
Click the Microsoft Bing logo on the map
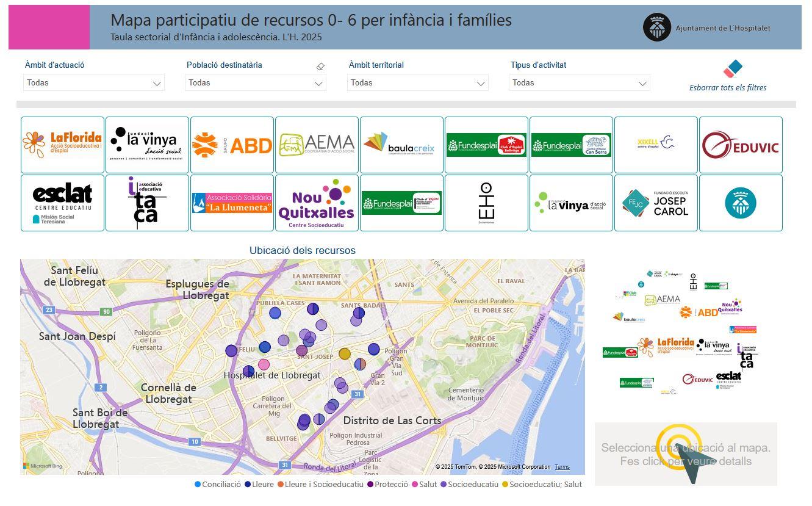(x=43, y=466)
